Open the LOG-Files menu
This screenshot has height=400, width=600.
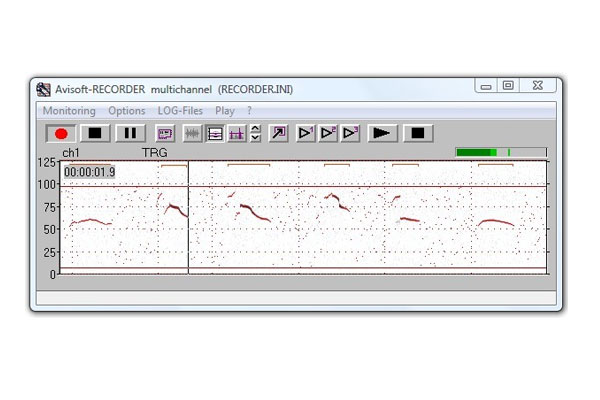[180, 111]
